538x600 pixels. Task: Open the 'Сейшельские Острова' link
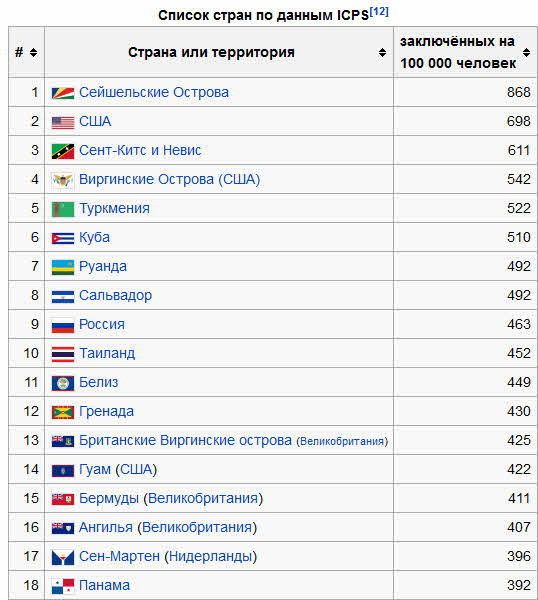(x=154, y=92)
